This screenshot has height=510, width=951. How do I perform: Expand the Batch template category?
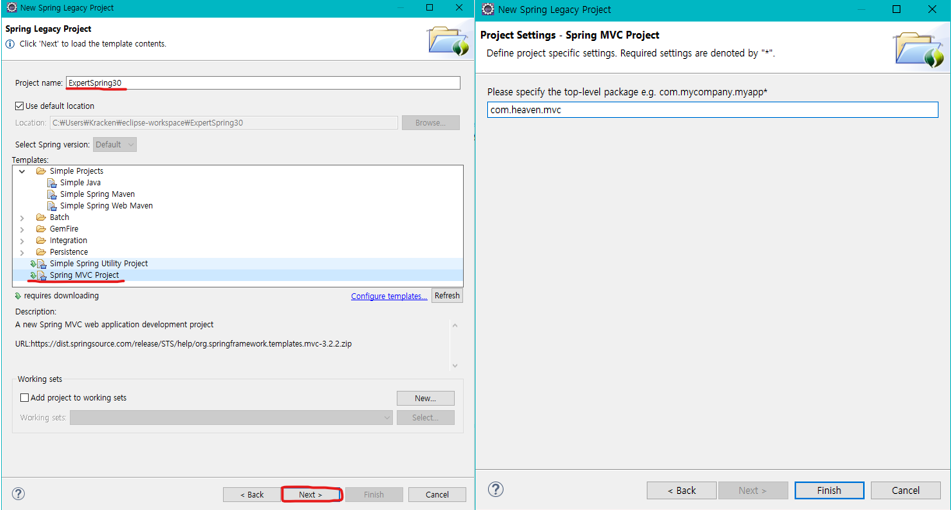click(22, 218)
